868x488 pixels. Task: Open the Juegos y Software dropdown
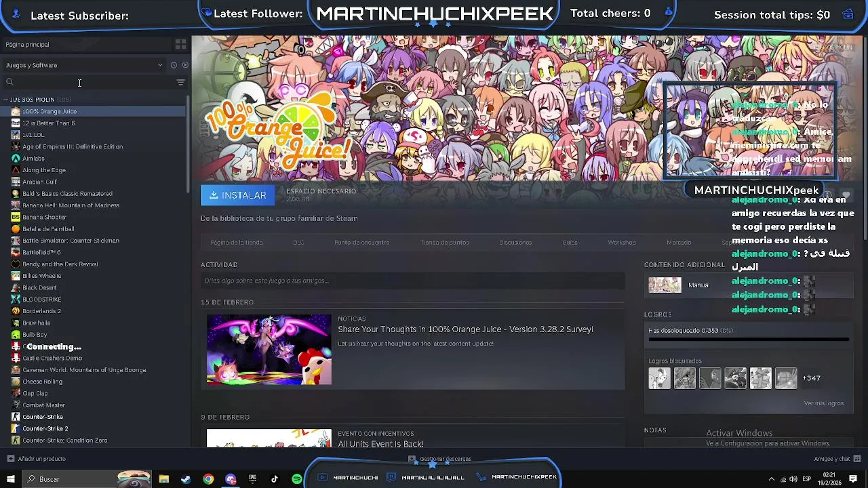[84, 65]
